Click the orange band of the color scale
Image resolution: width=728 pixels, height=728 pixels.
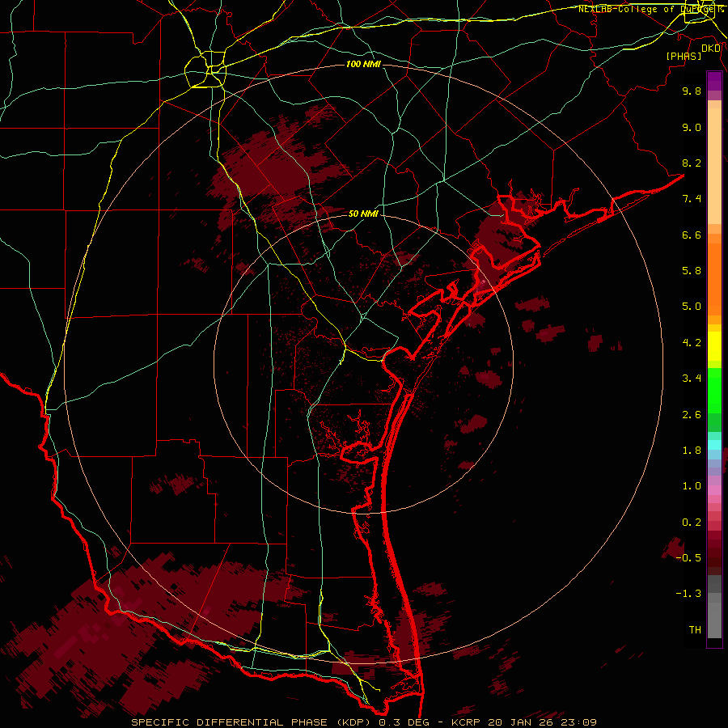pyautogui.click(x=714, y=278)
